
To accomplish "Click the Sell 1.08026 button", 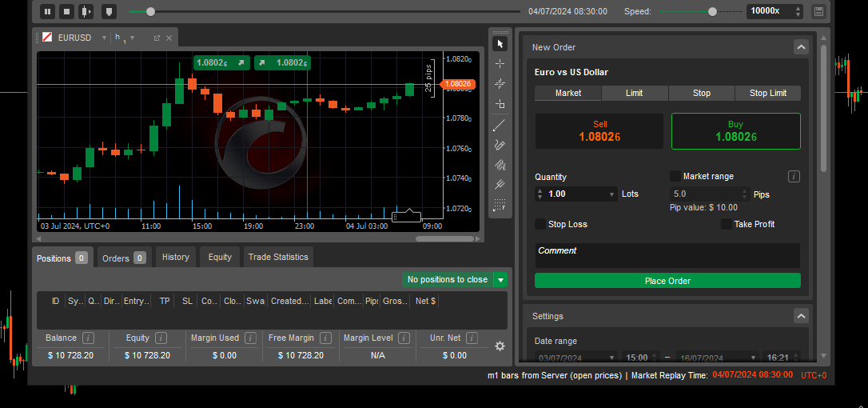I will pyautogui.click(x=599, y=131).
